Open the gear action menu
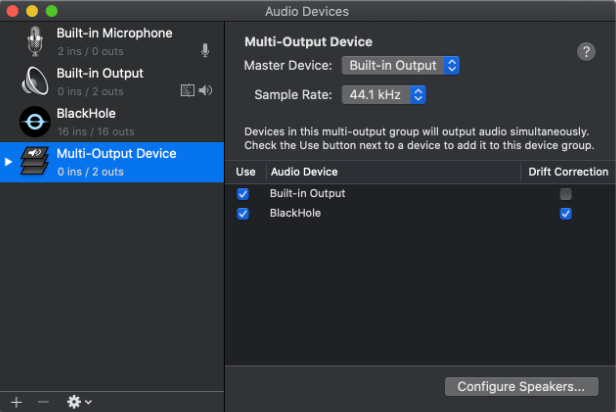 pos(78,401)
